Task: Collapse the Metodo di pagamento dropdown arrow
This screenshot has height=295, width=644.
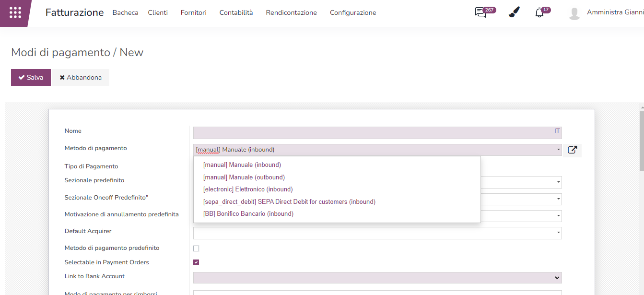Action: (559, 150)
